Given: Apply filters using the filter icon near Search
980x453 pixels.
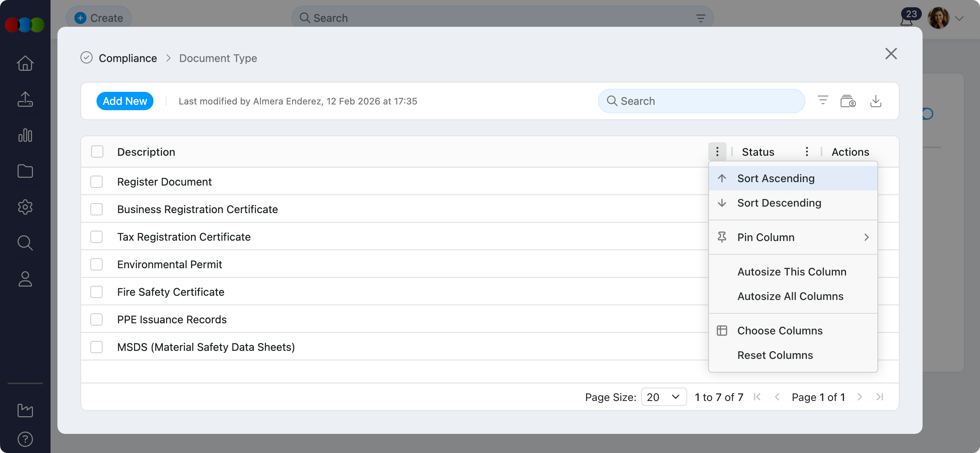Looking at the screenshot, I should pos(823,101).
